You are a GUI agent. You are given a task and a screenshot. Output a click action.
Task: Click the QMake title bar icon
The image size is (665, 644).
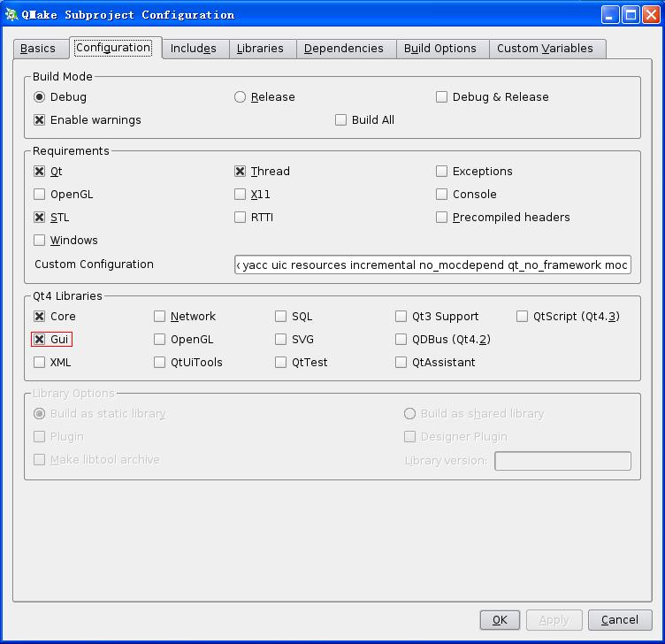tap(11, 14)
